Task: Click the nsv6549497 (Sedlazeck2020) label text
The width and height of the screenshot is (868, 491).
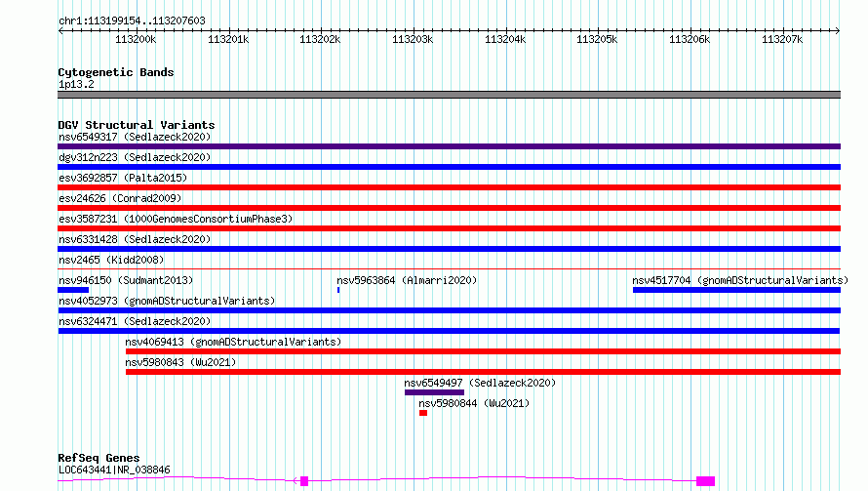Action: [x=480, y=383]
